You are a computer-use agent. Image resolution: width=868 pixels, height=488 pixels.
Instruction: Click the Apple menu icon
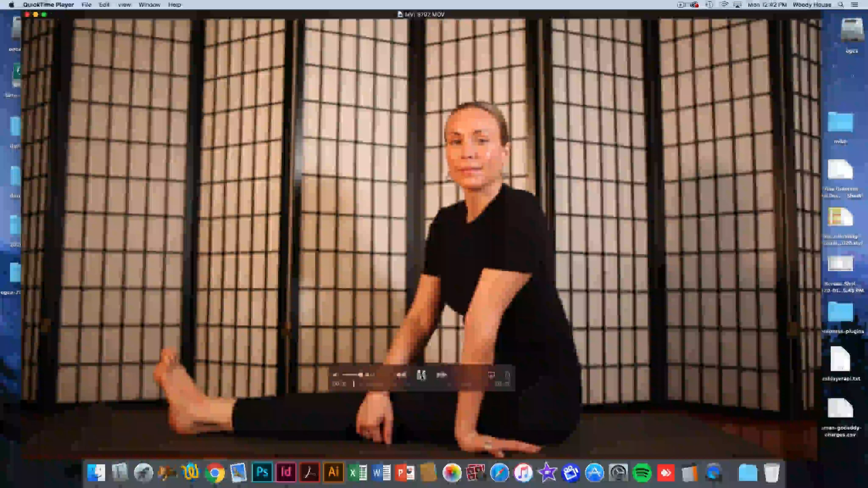[x=11, y=5]
